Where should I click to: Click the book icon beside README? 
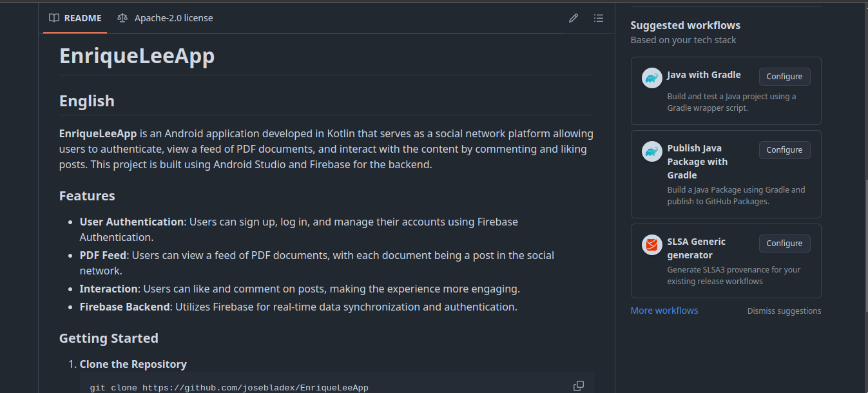(x=54, y=18)
